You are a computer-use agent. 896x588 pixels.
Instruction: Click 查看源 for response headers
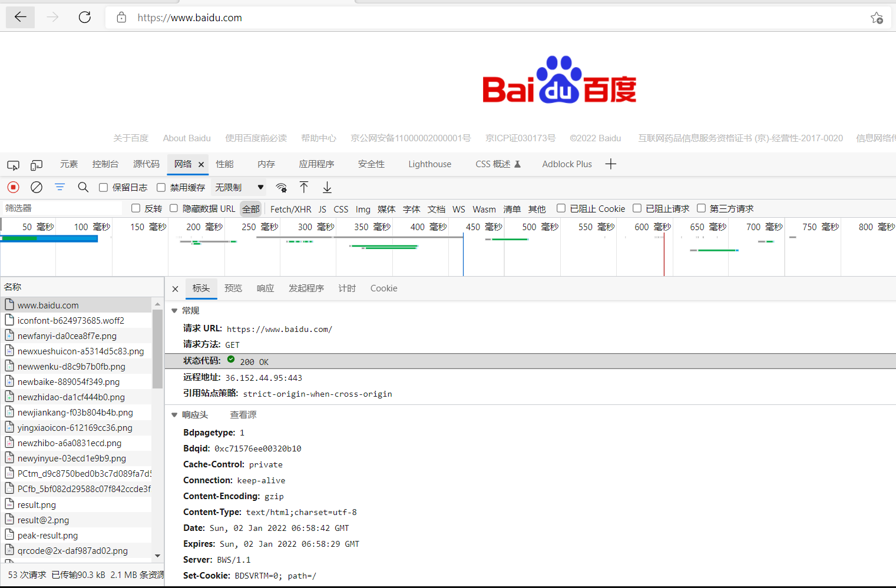click(243, 415)
